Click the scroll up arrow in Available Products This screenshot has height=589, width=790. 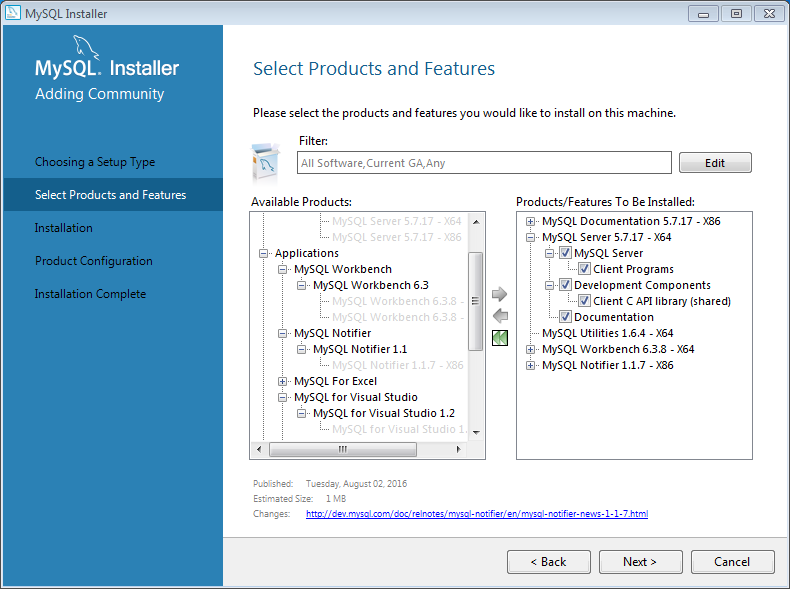coord(476,221)
